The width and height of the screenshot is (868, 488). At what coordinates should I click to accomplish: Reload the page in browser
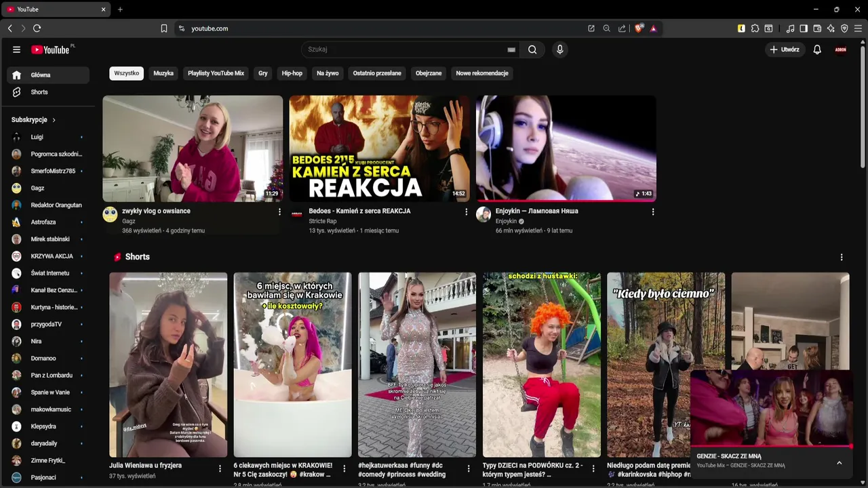pos(37,28)
